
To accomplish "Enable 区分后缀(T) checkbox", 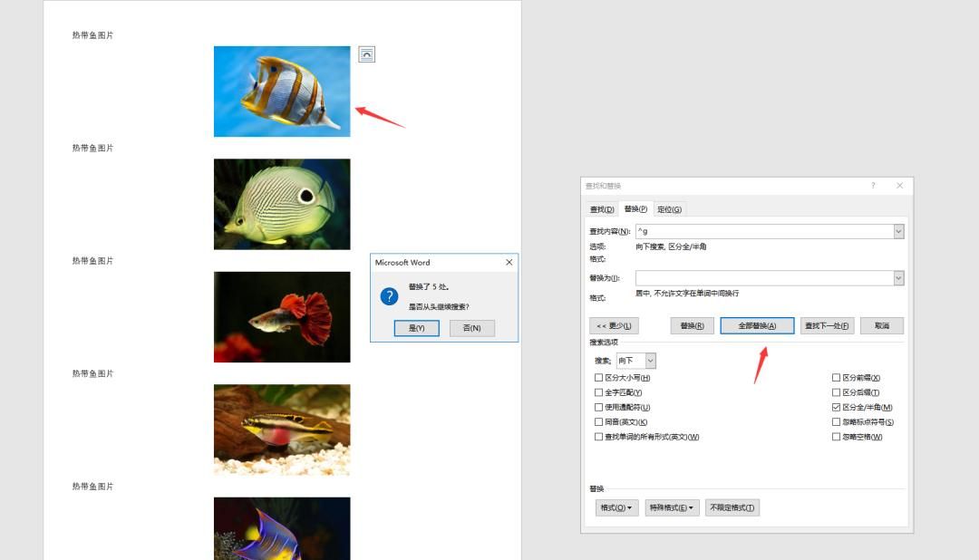I will pyautogui.click(x=836, y=392).
